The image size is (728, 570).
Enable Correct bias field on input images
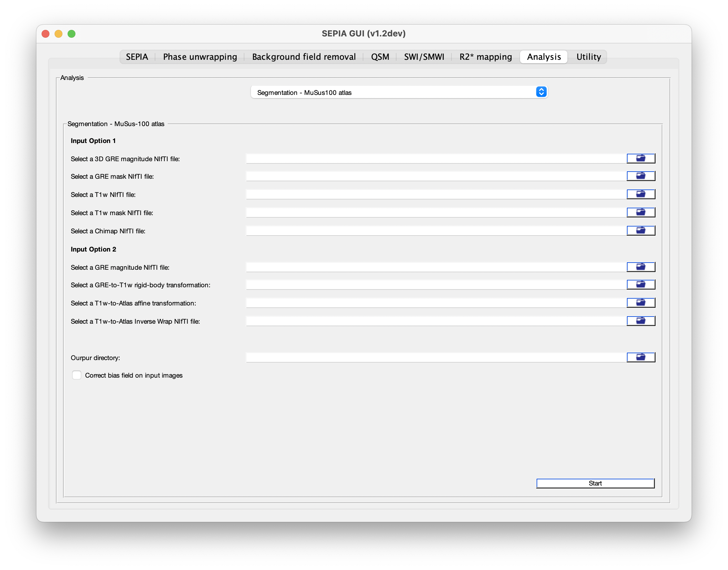(x=76, y=375)
